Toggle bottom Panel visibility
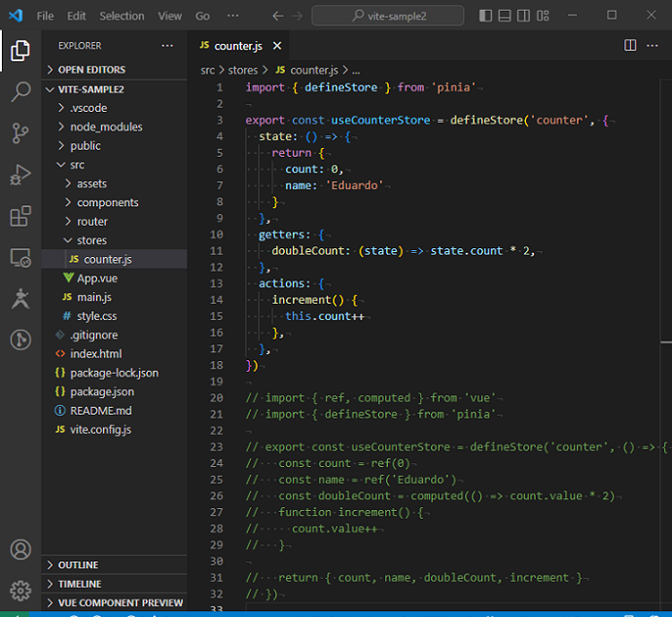 (505, 16)
